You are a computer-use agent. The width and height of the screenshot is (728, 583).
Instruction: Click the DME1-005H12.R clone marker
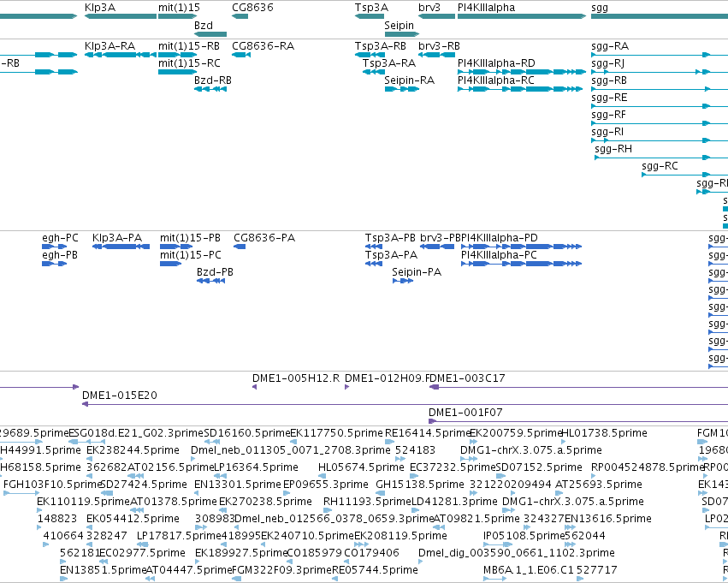pos(254,387)
